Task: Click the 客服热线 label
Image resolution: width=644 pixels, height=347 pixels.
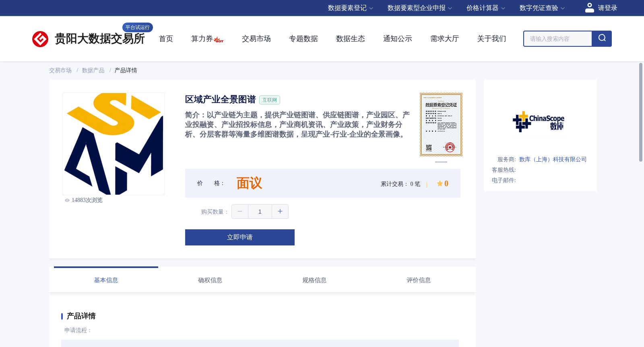Action: (x=504, y=170)
